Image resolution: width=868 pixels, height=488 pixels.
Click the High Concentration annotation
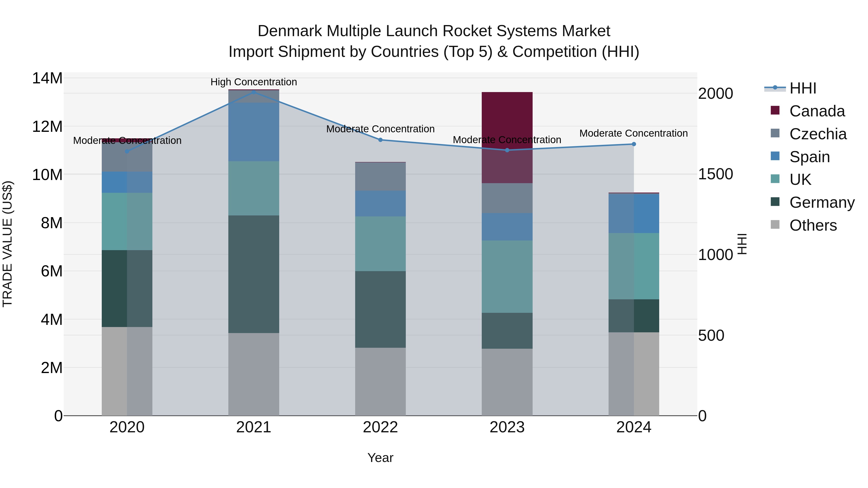pyautogui.click(x=254, y=82)
